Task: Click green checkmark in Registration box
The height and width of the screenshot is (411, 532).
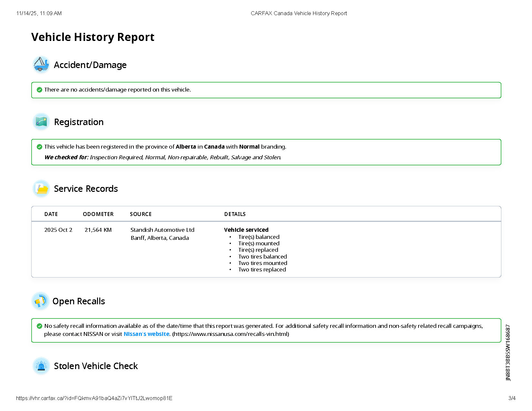Action: pos(39,147)
